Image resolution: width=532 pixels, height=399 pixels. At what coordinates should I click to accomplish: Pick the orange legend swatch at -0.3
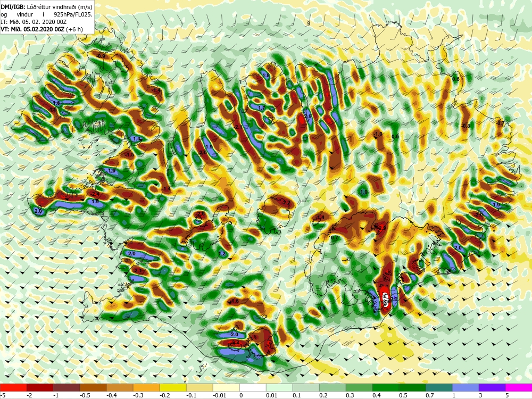point(146,387)
